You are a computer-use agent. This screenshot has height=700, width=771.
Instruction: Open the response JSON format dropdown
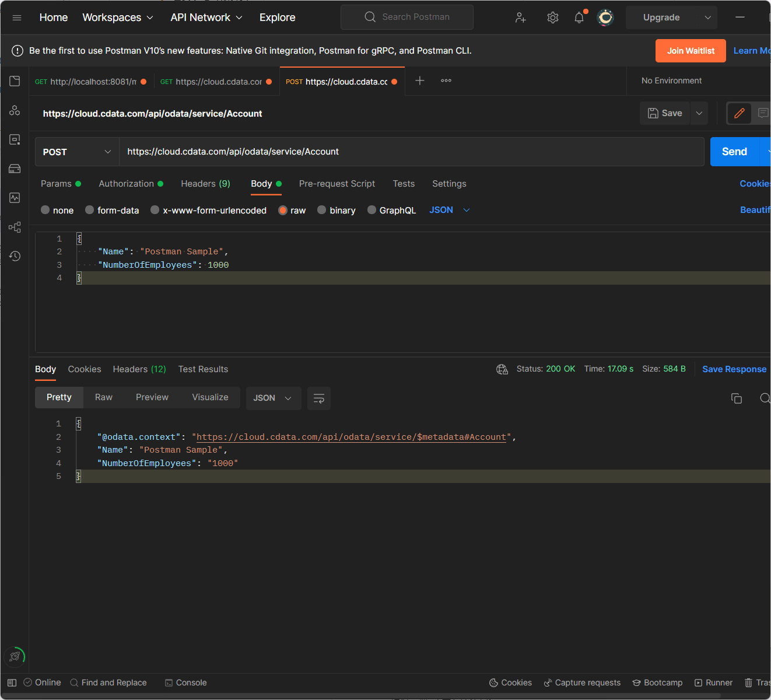pos(273,398)
